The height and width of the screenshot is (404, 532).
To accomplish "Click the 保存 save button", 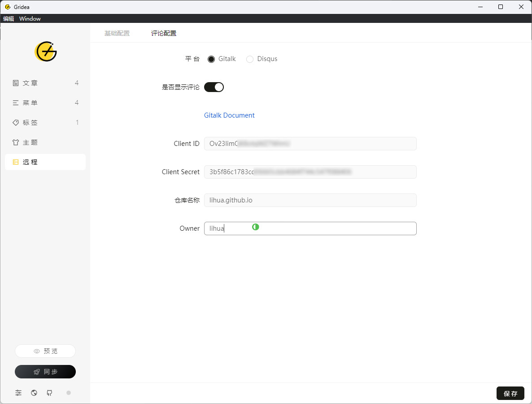I will click(510, 393).
